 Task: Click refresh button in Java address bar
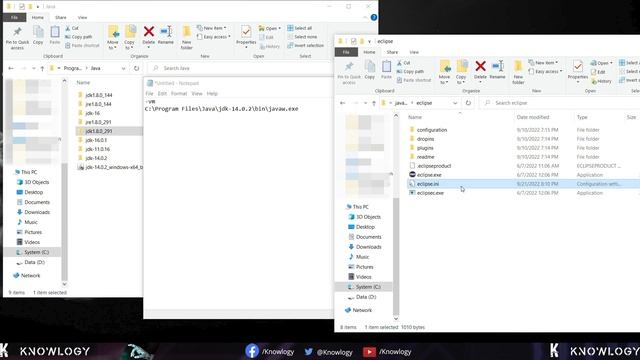click(x=136, y=68)
